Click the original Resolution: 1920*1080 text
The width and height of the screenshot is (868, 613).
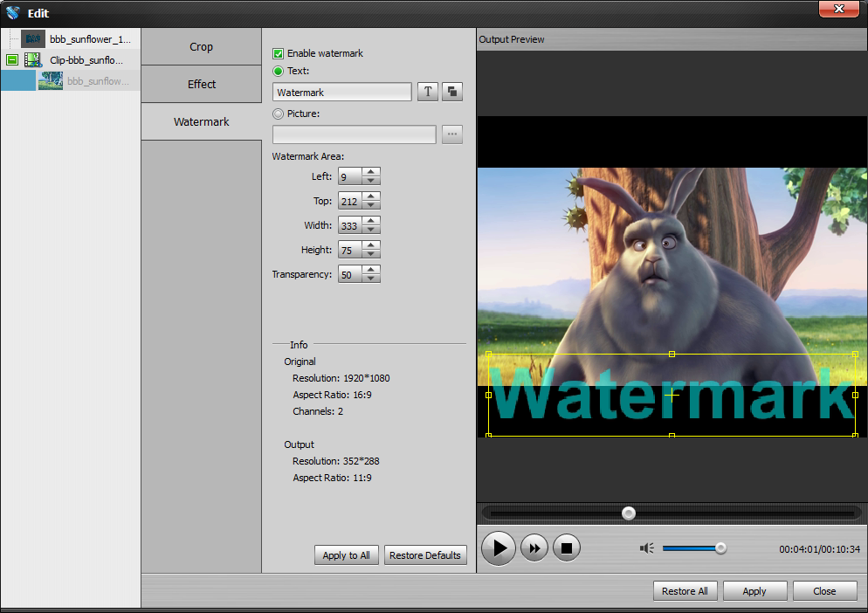click(341, 378)
